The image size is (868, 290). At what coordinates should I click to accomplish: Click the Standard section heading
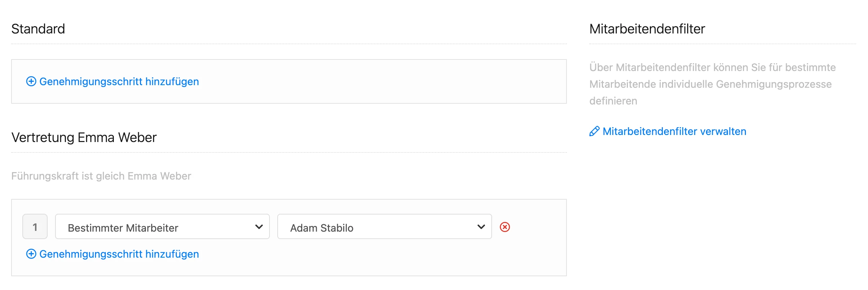click(38, 29)
